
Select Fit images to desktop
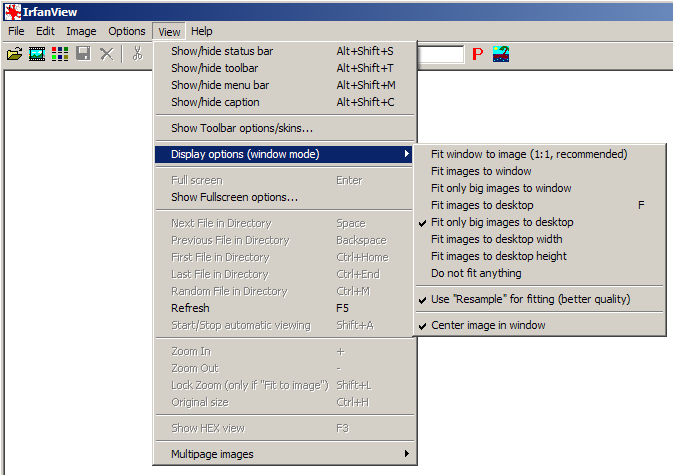(540, 205)
